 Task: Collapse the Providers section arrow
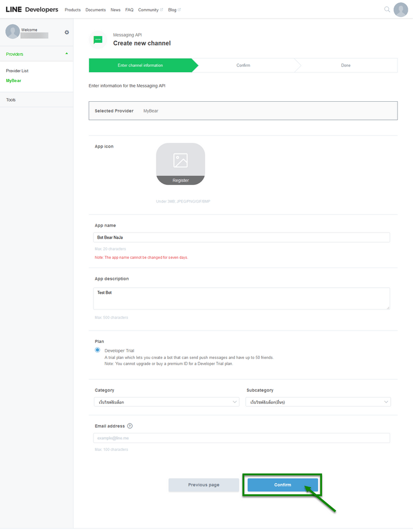click(x=67, y=54)
